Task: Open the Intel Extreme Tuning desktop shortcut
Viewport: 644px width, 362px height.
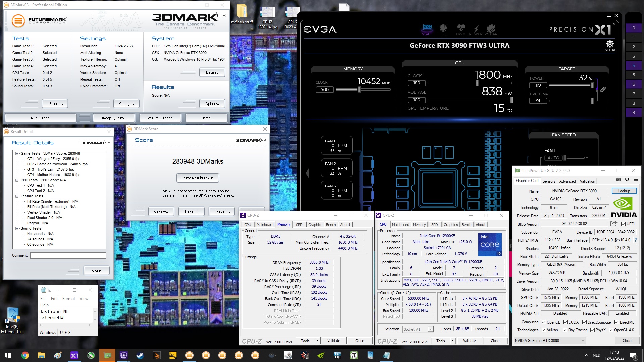Action: (x=12, y=320)
